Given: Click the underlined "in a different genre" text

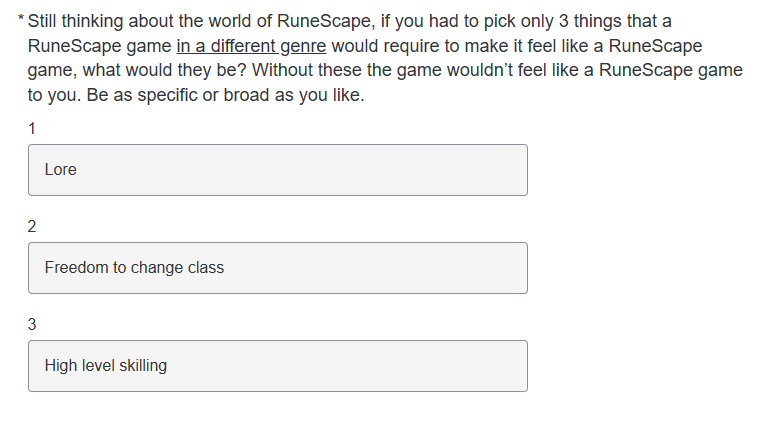Looking at the screenshot, I should coord(250,47).
